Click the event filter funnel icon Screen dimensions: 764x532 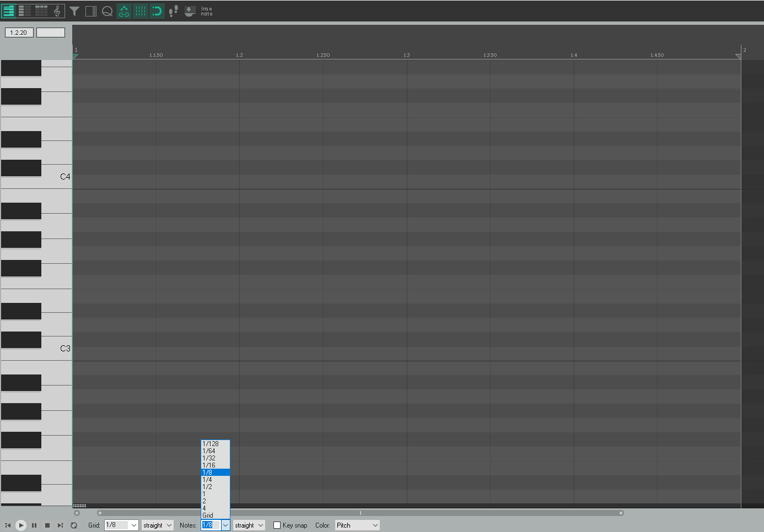[75, 10]
